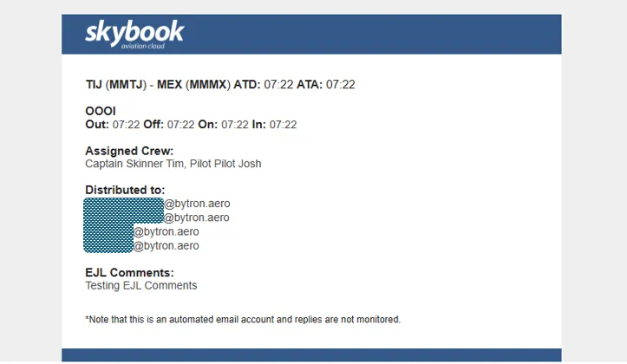
Task: Select the ATD label
Action: (247, 85)
